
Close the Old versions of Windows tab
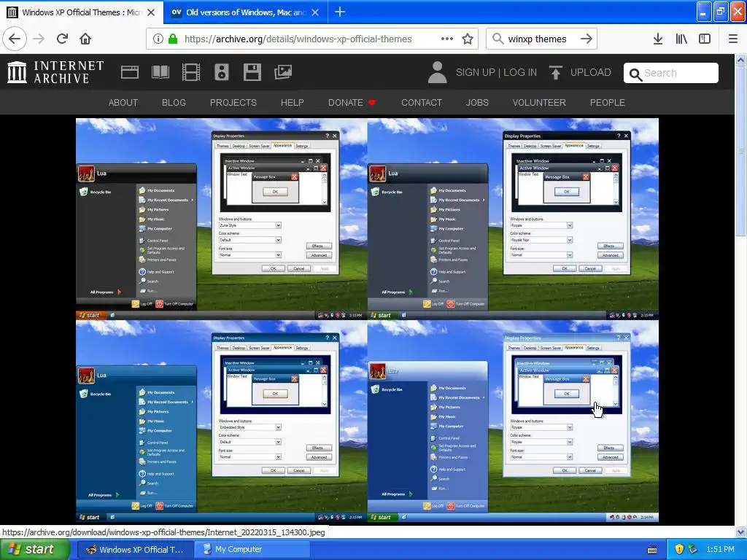click(315, 12)
